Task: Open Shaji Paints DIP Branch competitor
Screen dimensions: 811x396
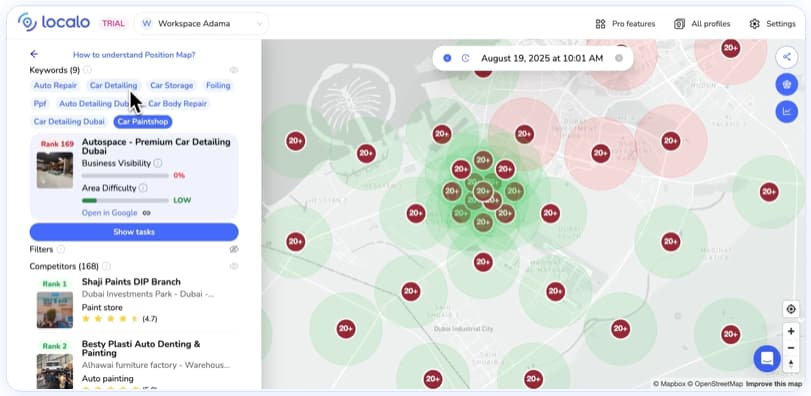Action: coord(131,282)
